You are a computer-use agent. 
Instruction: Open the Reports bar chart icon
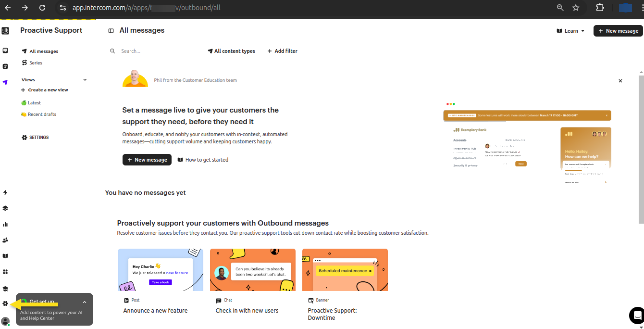tap(5, 224)
